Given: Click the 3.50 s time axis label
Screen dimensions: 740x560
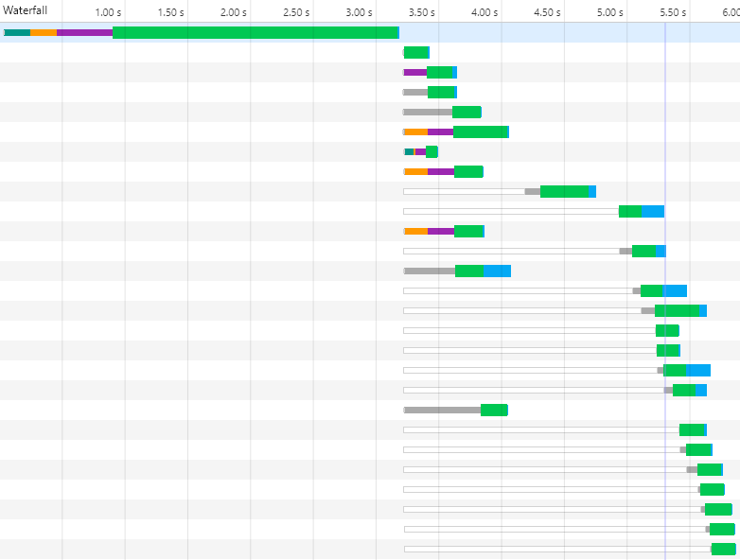Looking at the screenshot, I should 421,12.
